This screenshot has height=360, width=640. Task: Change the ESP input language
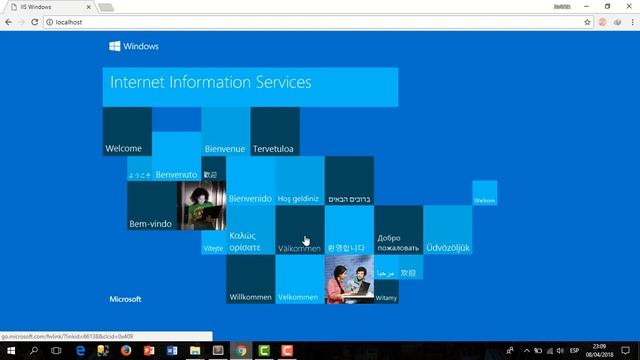(574, 351)
